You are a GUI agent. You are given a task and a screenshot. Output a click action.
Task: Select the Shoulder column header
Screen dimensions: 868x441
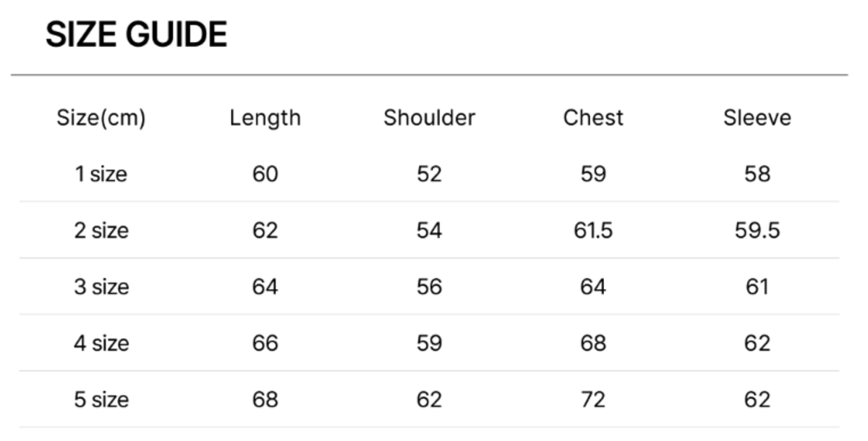click(429, 117)
